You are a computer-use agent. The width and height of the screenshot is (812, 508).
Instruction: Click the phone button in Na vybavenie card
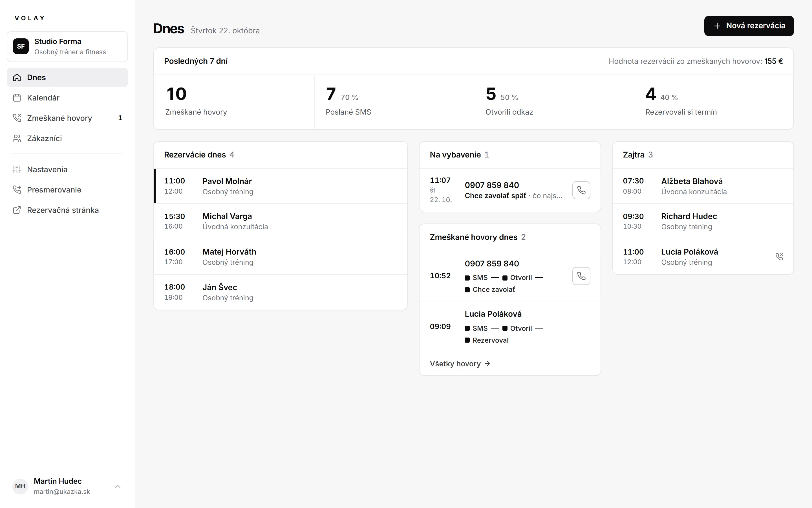[581, 190]
